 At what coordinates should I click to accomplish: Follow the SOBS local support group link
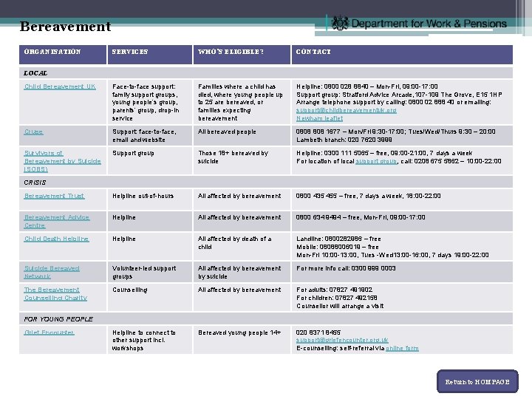[376, 161]
